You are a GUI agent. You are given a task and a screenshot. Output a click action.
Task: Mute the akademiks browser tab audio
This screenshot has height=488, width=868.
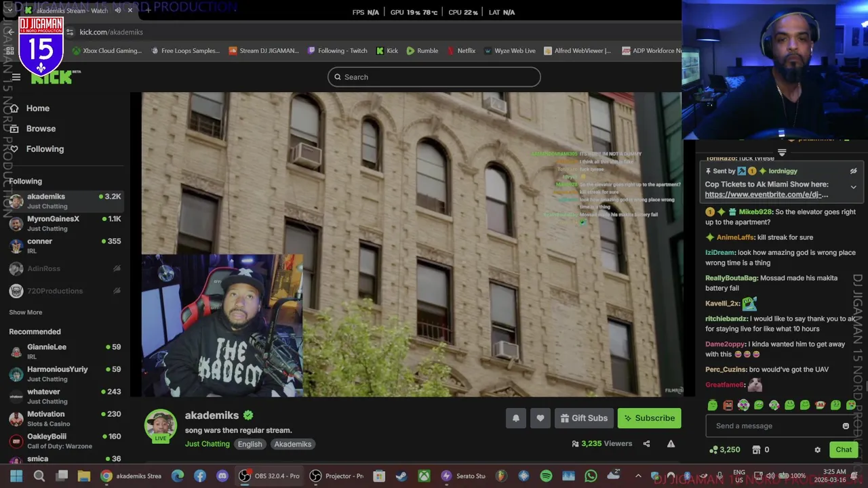click(117, 10)
